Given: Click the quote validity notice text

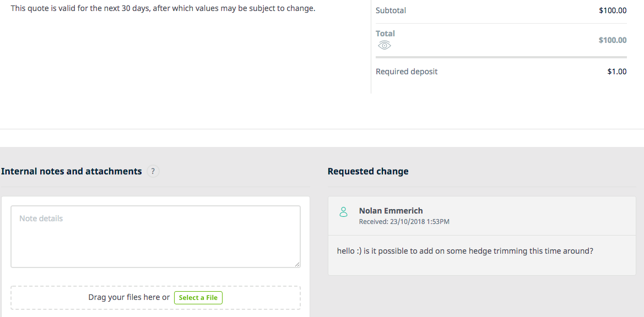Looking at the screenshot, I should [163, 8].
